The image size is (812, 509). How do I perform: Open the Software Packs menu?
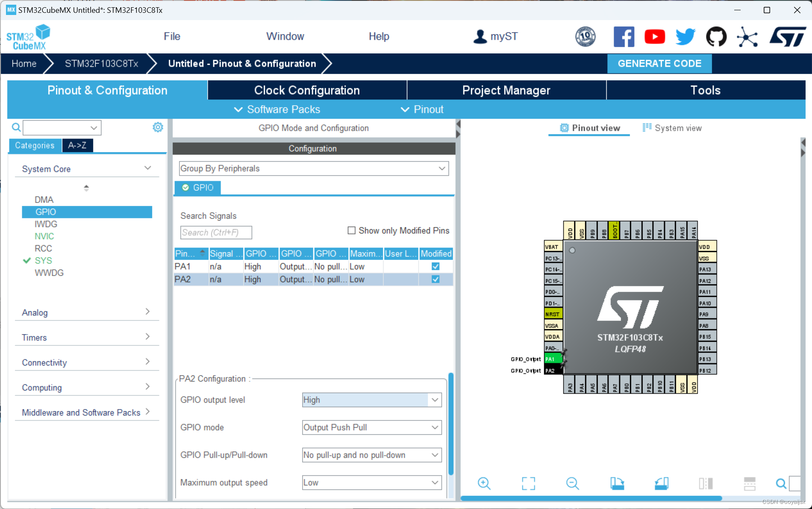(x=277, y=109)
